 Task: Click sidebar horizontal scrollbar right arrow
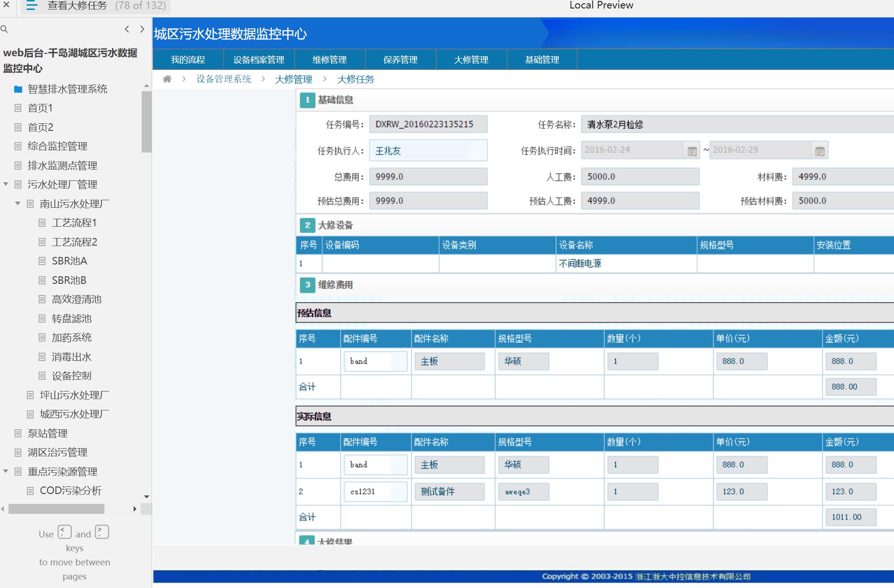pyautogui.click(x=135, y=509)
